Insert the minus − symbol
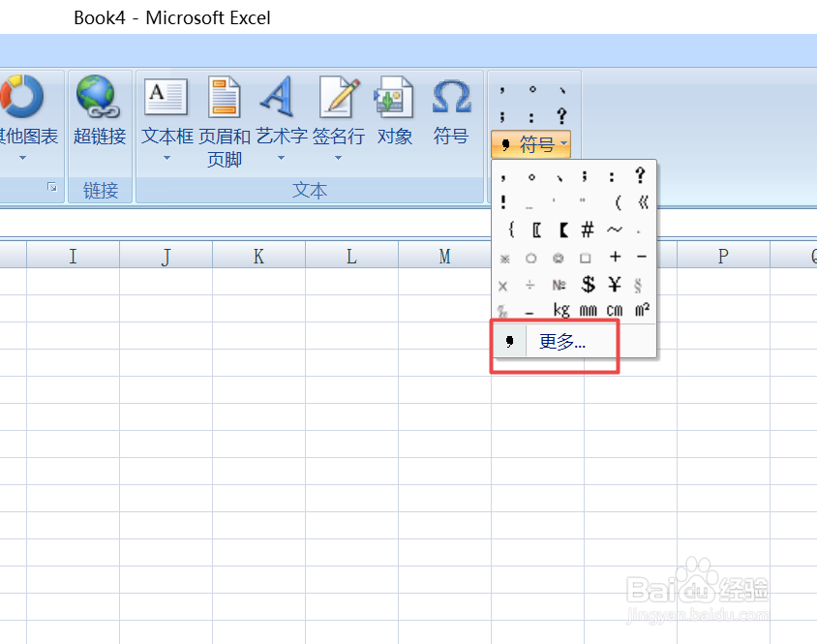The image size is (817, 644). click(642, 256)
